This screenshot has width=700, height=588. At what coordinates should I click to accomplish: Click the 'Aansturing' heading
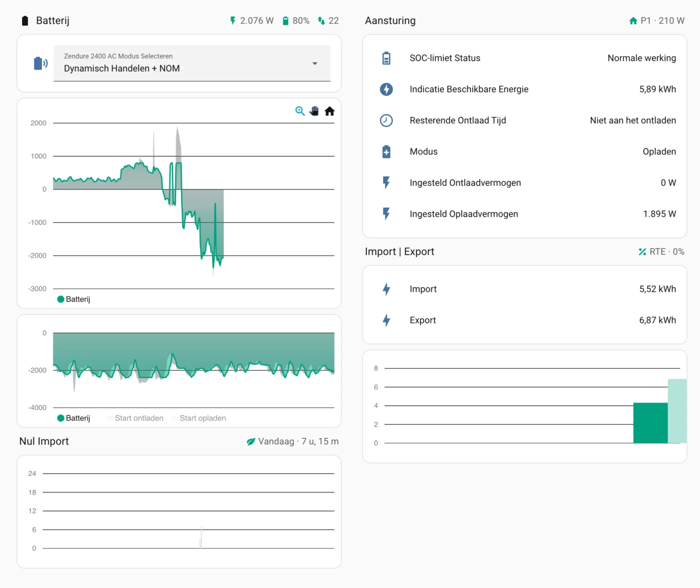(x=390, y=20)
